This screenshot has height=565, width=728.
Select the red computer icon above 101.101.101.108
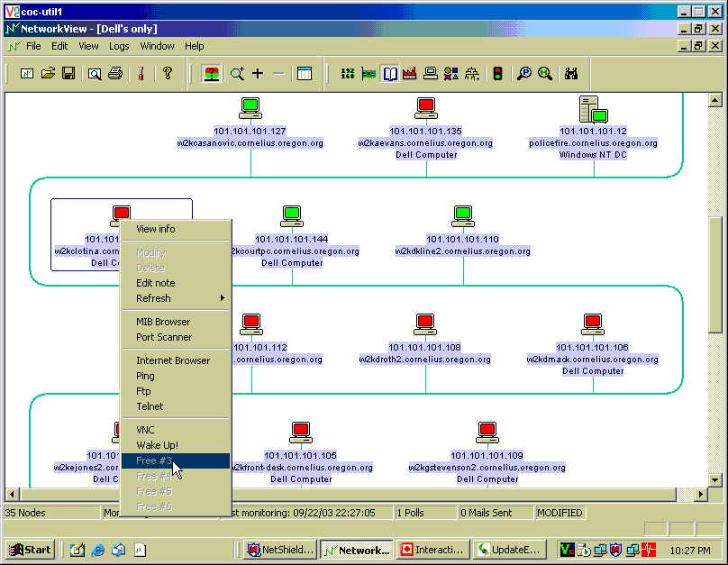pyautogui.click(x=425, y=324)
